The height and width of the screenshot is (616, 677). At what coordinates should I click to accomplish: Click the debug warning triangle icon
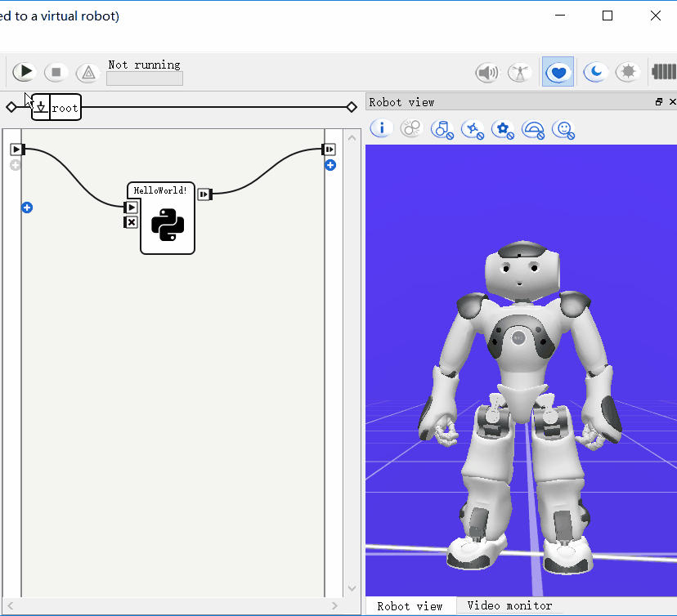coord(87,73)
